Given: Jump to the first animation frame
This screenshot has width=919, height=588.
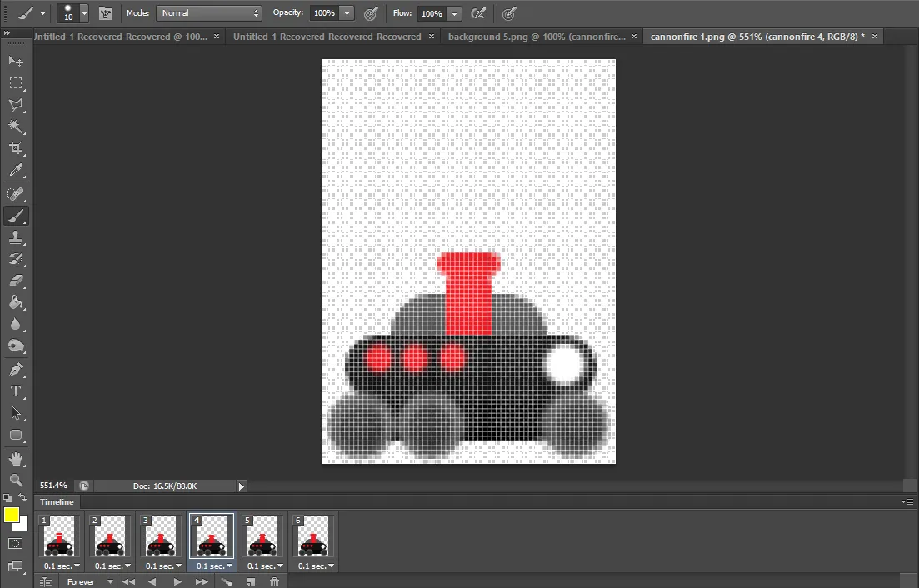Looking at the screenshot, I should tap(128, 581).
